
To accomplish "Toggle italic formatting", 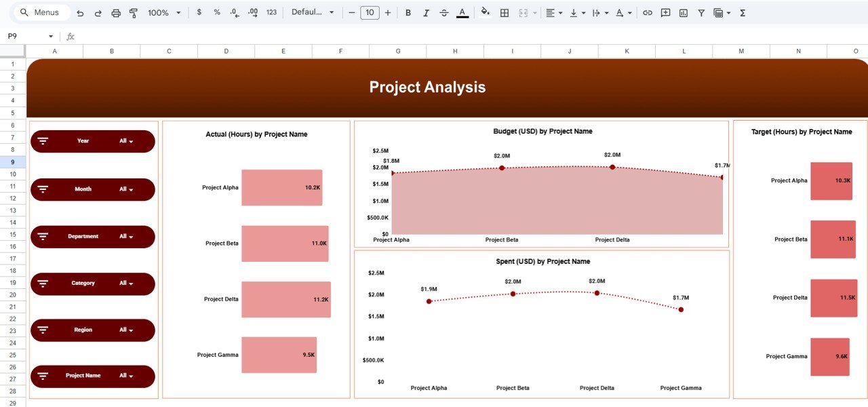I will coord(426,12).
